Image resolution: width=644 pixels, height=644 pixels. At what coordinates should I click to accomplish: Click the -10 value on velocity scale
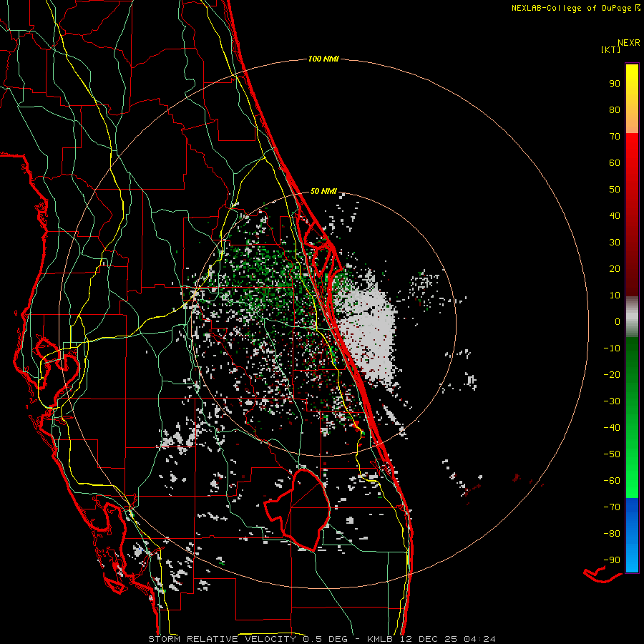[612, 348]
